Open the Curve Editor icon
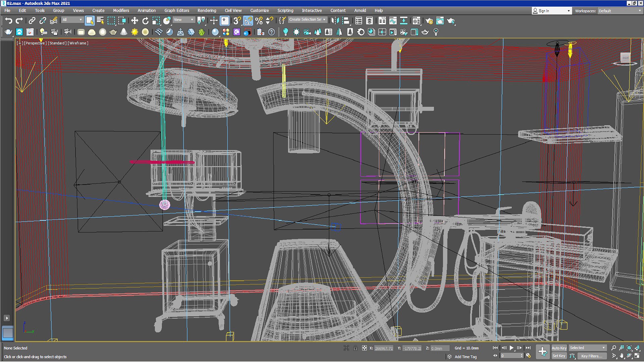 393,21
